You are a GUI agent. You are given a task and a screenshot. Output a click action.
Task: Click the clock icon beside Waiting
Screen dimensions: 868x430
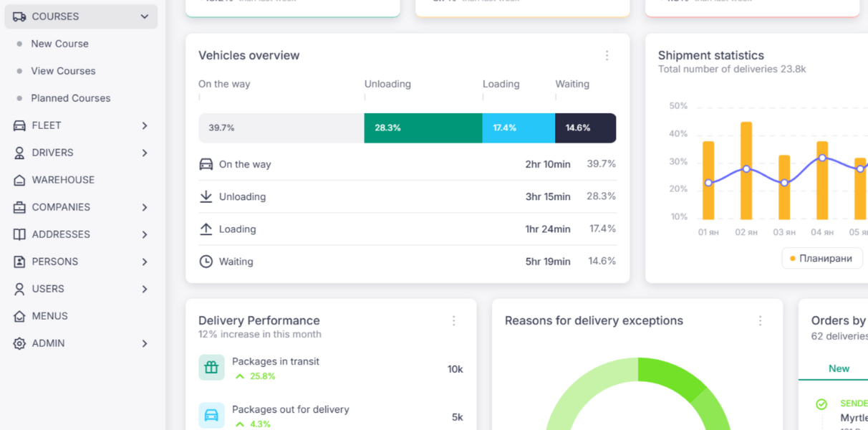[206, 261]
